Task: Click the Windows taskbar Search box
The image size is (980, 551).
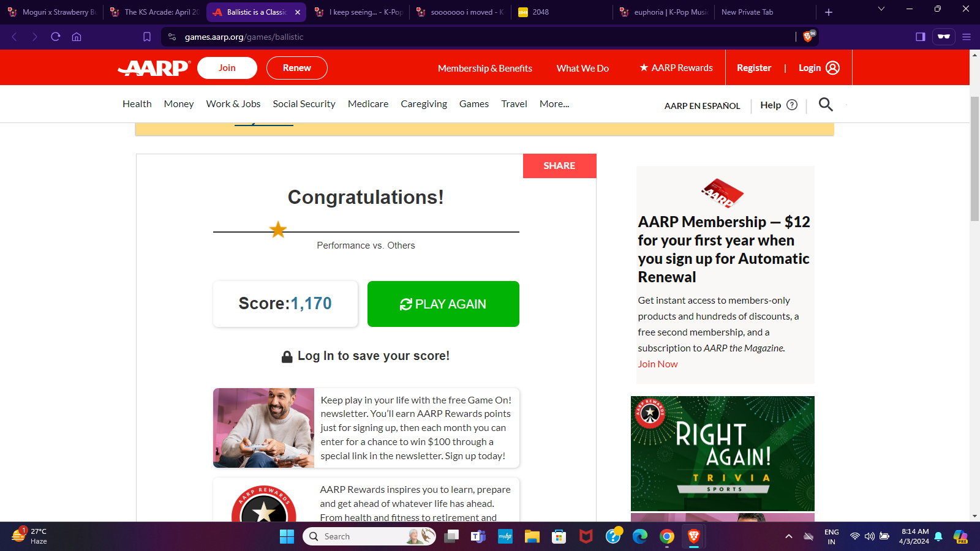Action: pos(370,536)
